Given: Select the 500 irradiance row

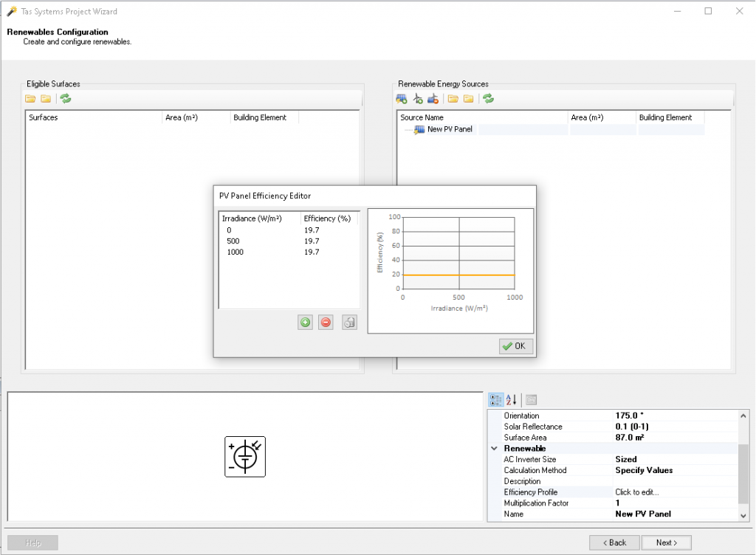Looking at the screenshot, I should 233,241.
